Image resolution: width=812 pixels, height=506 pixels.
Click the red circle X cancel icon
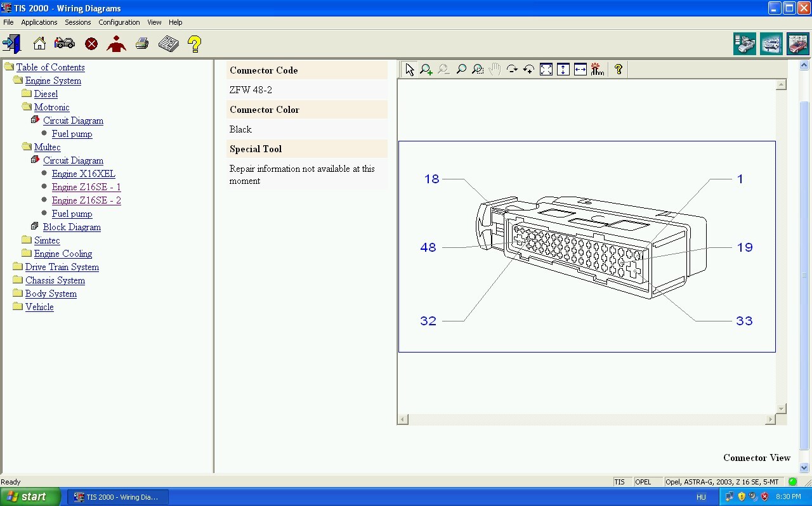click(x=91, y=44)
